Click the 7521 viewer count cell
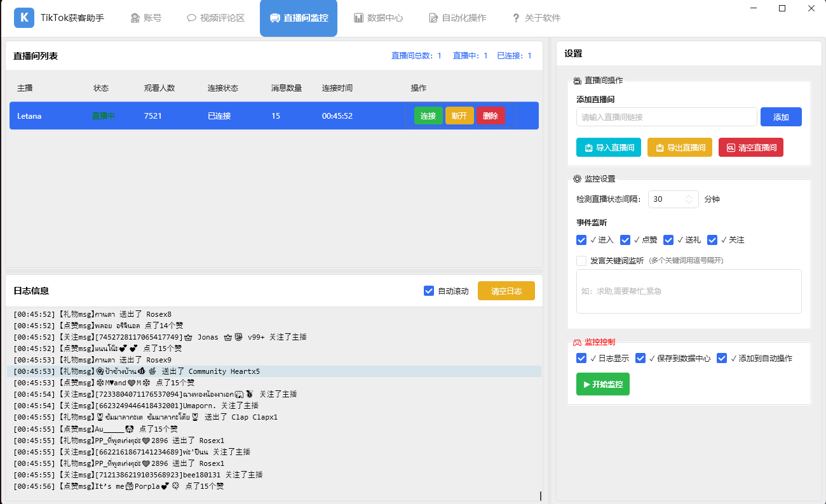The image size is (826, 504). coord(153,116)
